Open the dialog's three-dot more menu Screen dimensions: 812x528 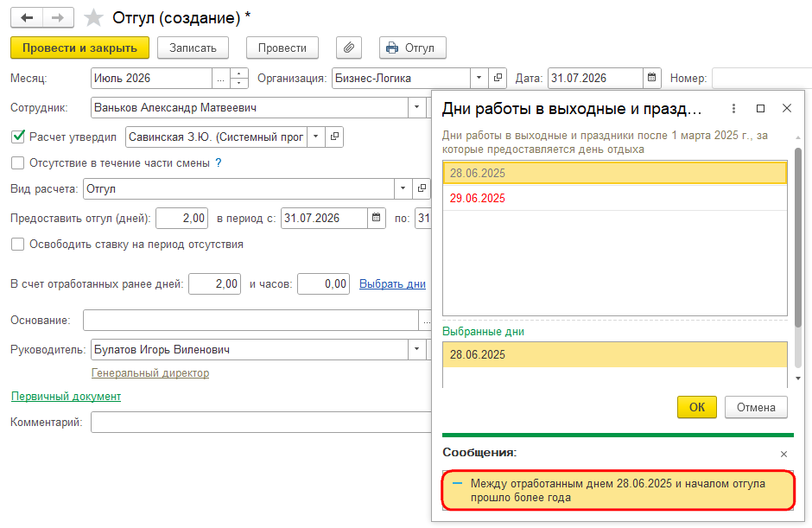point(733,108)
